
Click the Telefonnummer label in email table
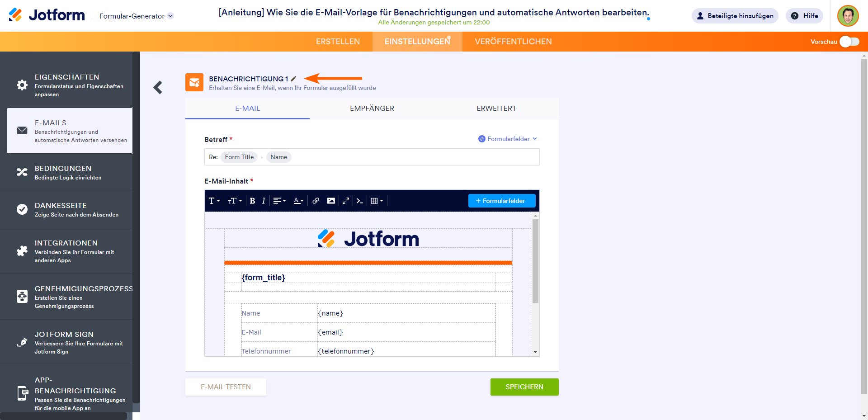click(266, 351)
